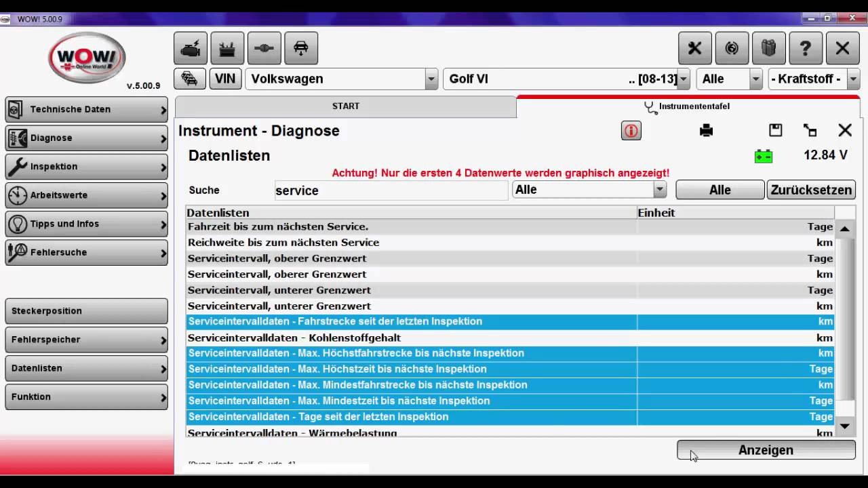This screenshot has height=488, width=868.
Task: Open the tools wrench settings icon
Action: [x=695, y=48]
